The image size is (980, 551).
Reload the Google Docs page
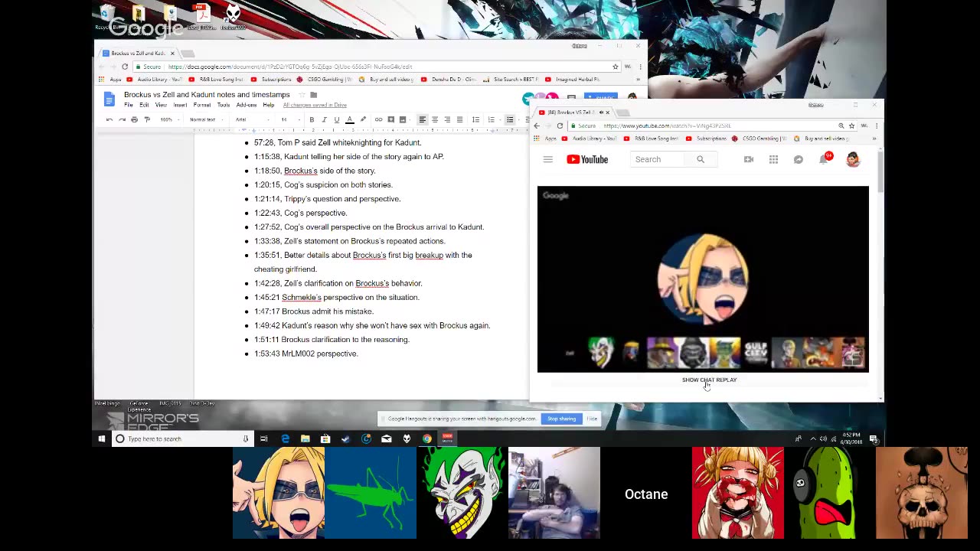[x=125, y=67]
